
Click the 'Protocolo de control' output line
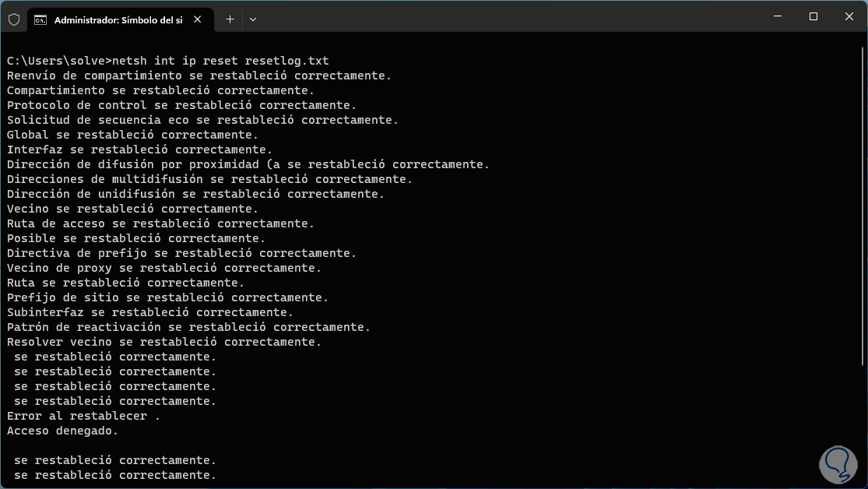tap(181, 105)
